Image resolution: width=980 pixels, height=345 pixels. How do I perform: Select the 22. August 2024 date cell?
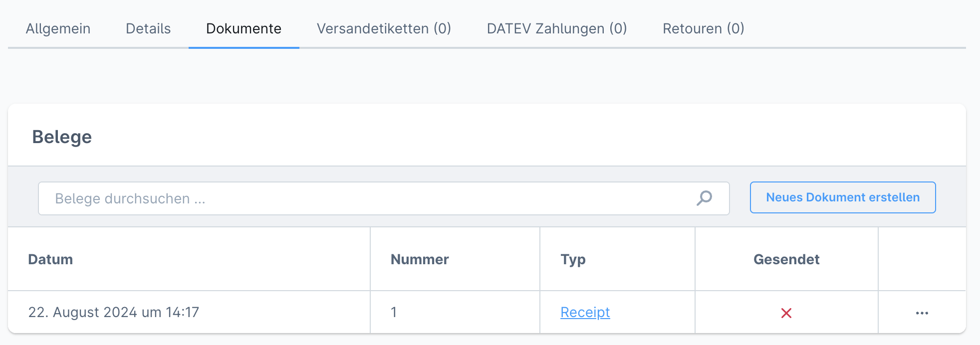pyautogui.click(x=114, y=313)
